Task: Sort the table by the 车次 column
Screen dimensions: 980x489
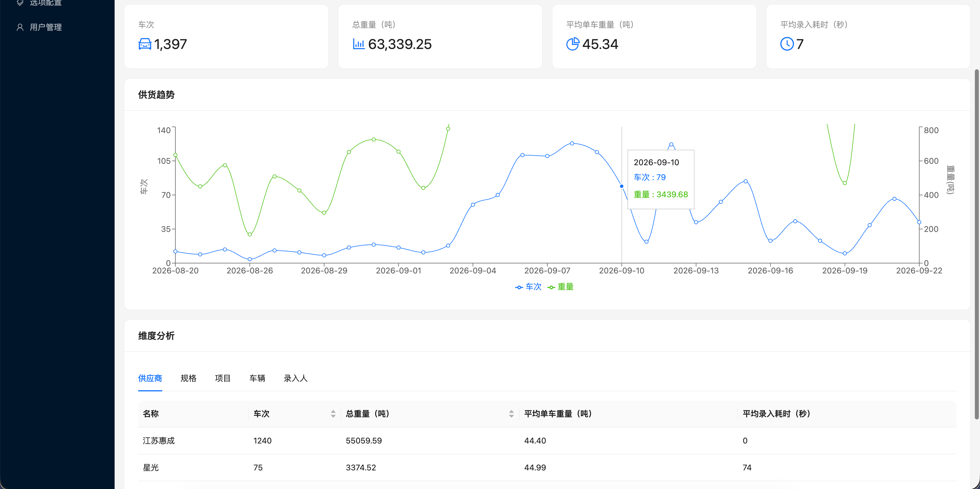Action: click(x=333, y=414)
